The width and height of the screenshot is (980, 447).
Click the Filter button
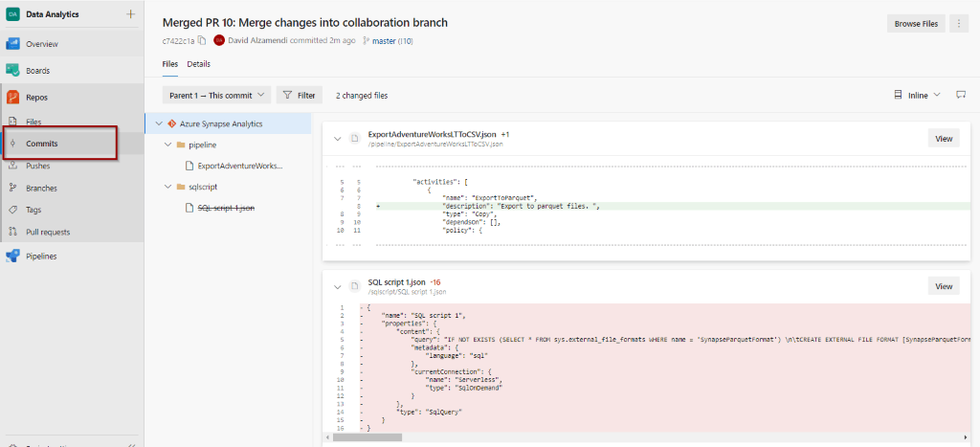coord(300,95)
